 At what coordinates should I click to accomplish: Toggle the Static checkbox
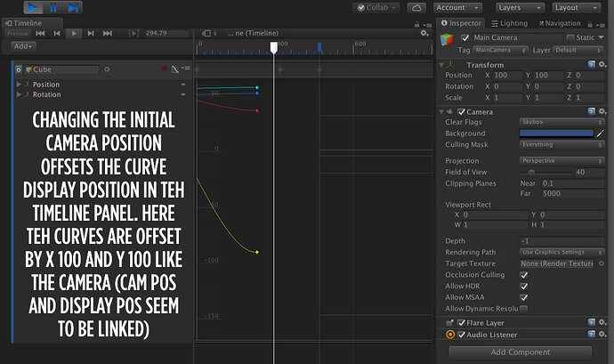click(x=570, y=37)
